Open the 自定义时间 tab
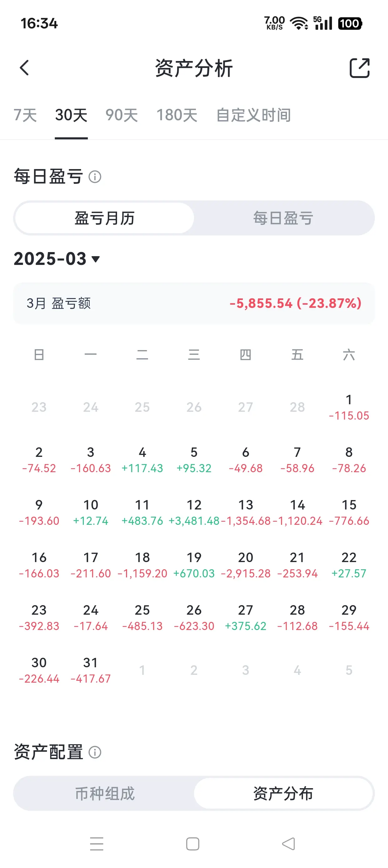The width and height of the screenshot is (388, 868). (254, 115)
